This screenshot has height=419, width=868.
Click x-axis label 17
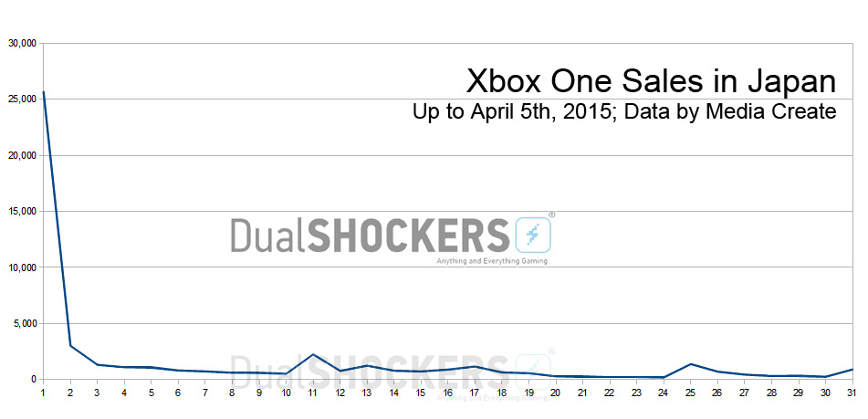[475, 392]
